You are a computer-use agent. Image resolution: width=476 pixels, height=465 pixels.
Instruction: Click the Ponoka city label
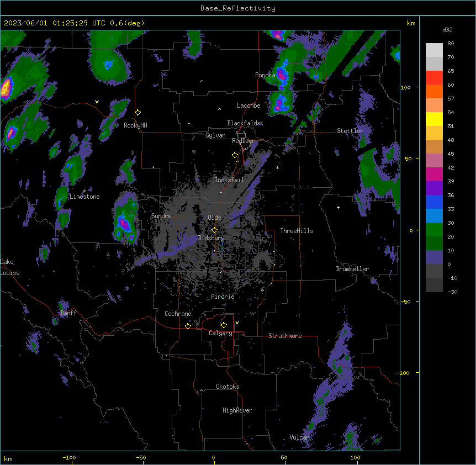pyautogui.click(x=265, y=75)
